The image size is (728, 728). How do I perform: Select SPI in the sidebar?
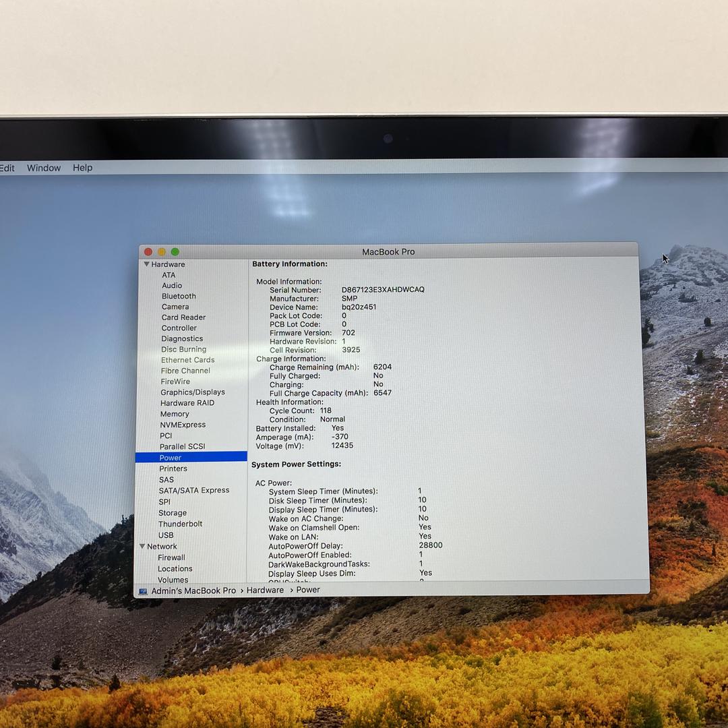tap(164, 502)
